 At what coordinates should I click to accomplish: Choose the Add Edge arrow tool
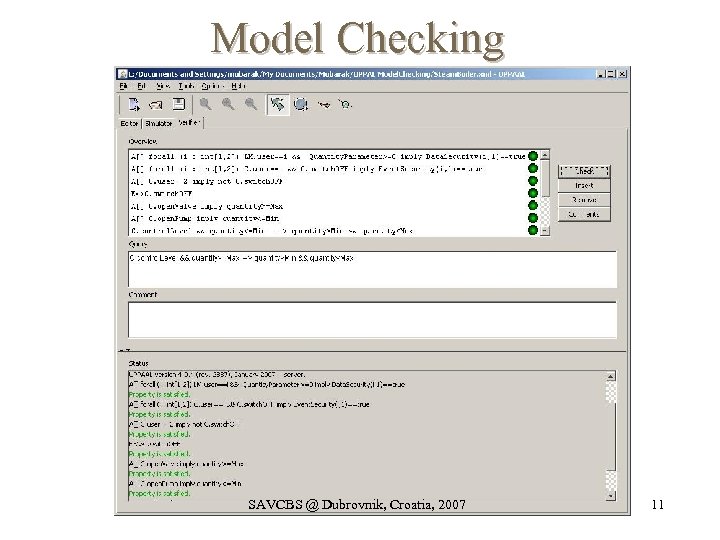(324, 105)
